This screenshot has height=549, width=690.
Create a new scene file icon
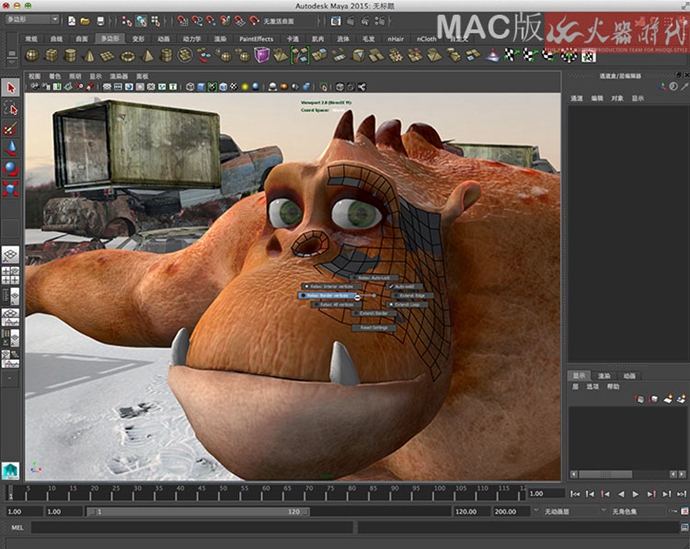coord(71,21)
